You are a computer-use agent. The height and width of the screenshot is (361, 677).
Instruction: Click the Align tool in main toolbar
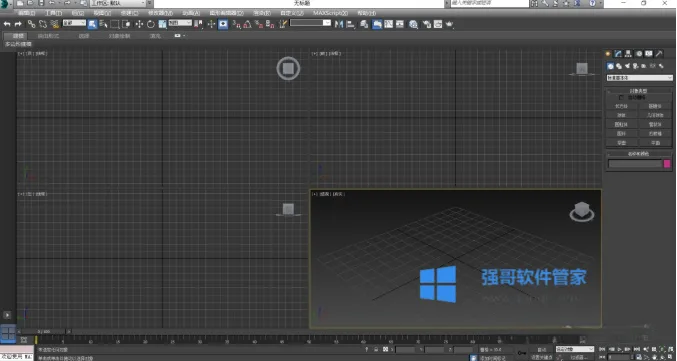pyautogui.click(x=351, y=24)
